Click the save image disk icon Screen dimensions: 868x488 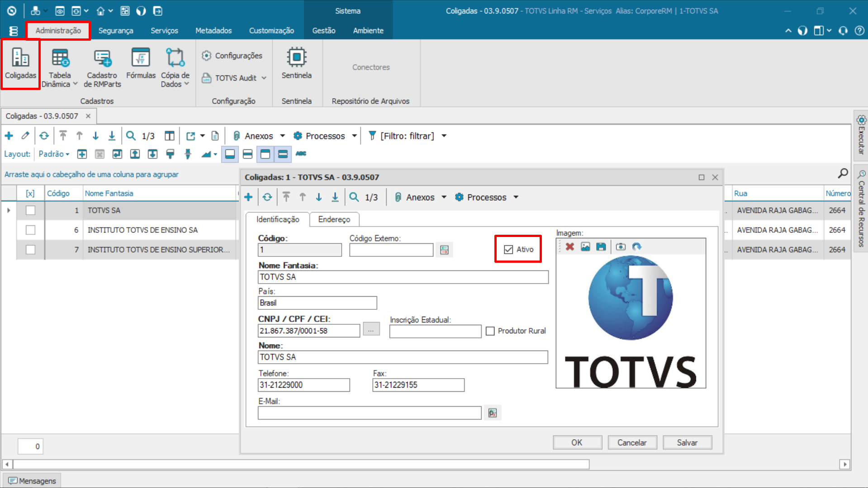[x=601, y=246]
